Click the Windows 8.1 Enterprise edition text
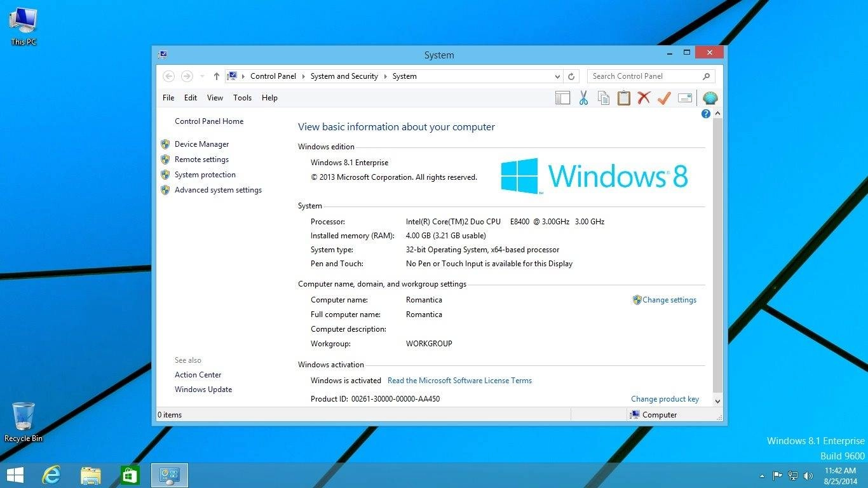This screenshot has height=488, width=868. tap(349, 163)
